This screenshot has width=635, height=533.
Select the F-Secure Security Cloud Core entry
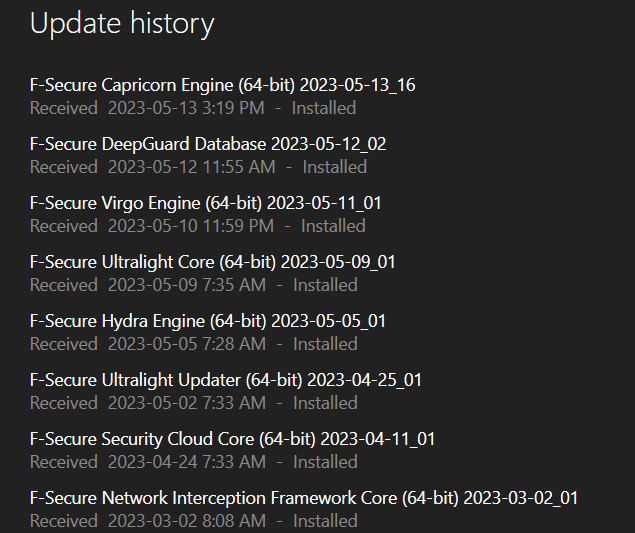coord(232,439)
